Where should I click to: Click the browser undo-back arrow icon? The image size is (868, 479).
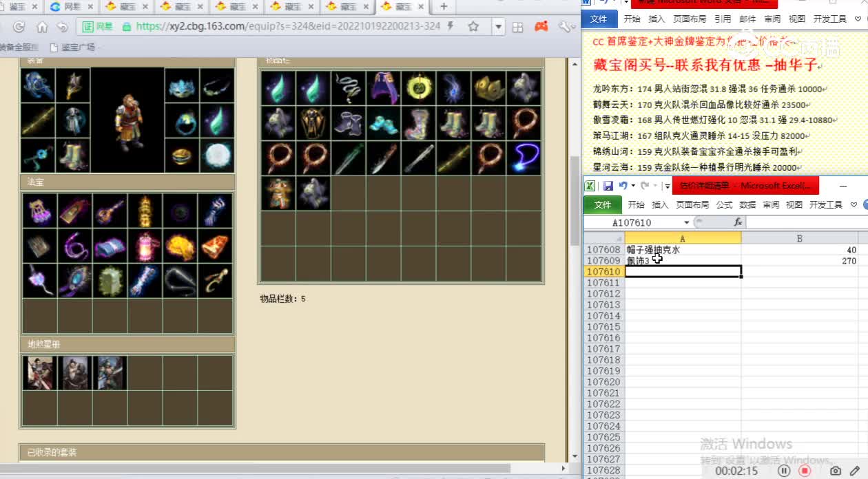click(x=63, y=27)
